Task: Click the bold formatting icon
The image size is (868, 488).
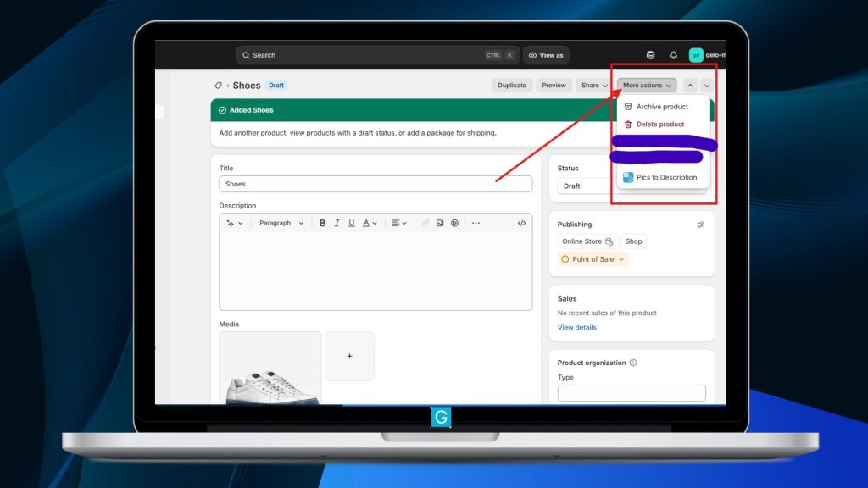Action: tap(322, 223)
